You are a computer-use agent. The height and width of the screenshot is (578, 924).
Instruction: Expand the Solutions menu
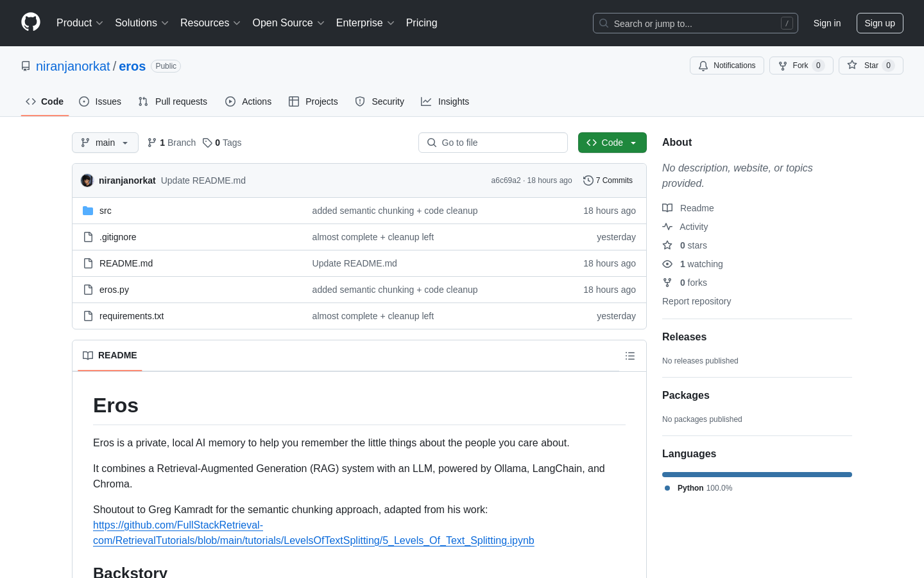142,23
